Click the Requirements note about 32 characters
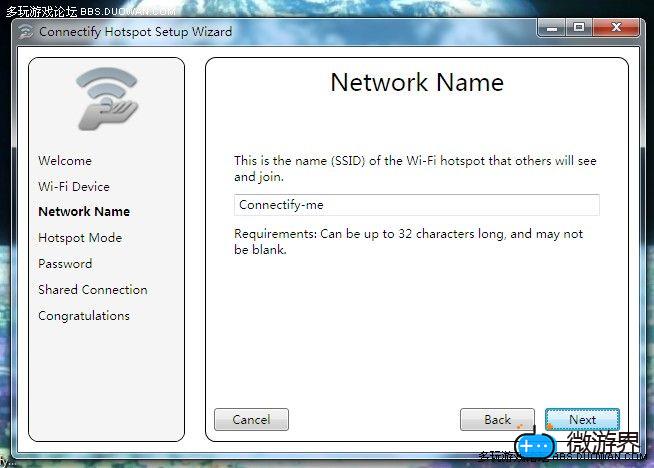654x468 pixels. pos(408,242)
